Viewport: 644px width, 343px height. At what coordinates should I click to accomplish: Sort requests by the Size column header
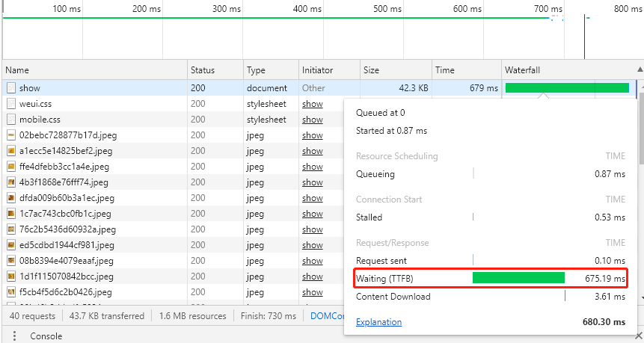click(372, 70)
